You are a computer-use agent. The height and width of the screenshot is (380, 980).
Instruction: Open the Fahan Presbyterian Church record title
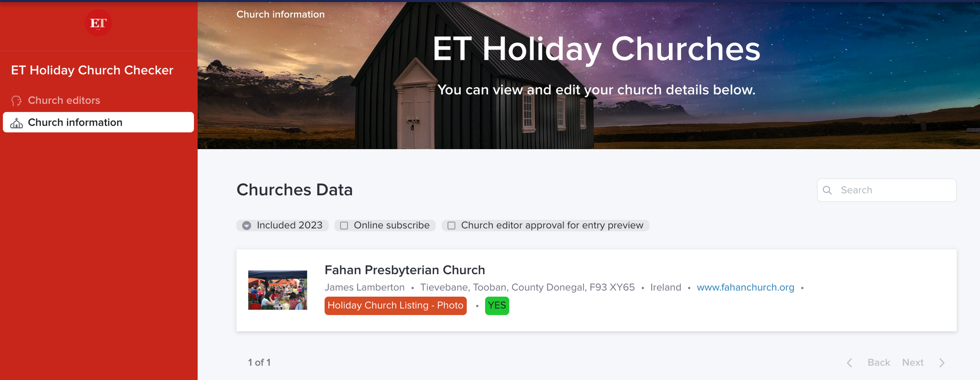coord(405,270)
